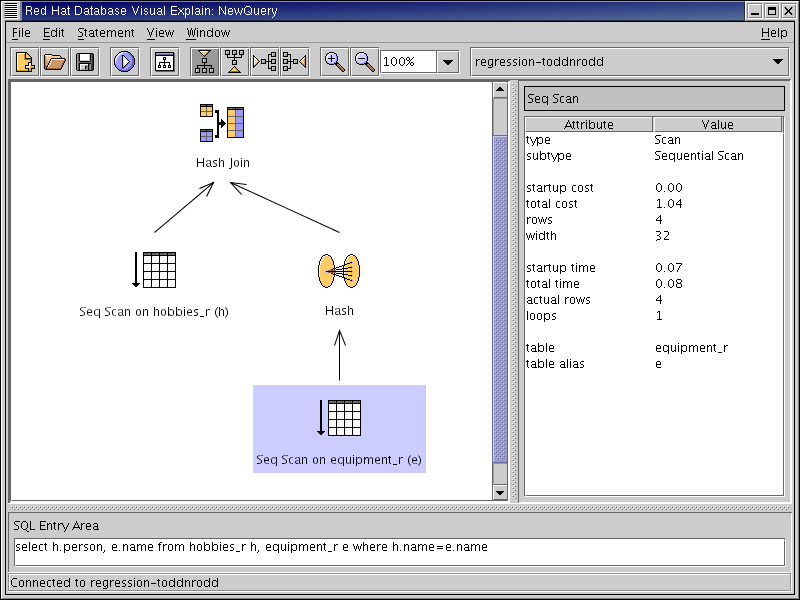Select the 1.04 total cost value
The width and height of the screenshot is (800, 600).
point(669,204)
